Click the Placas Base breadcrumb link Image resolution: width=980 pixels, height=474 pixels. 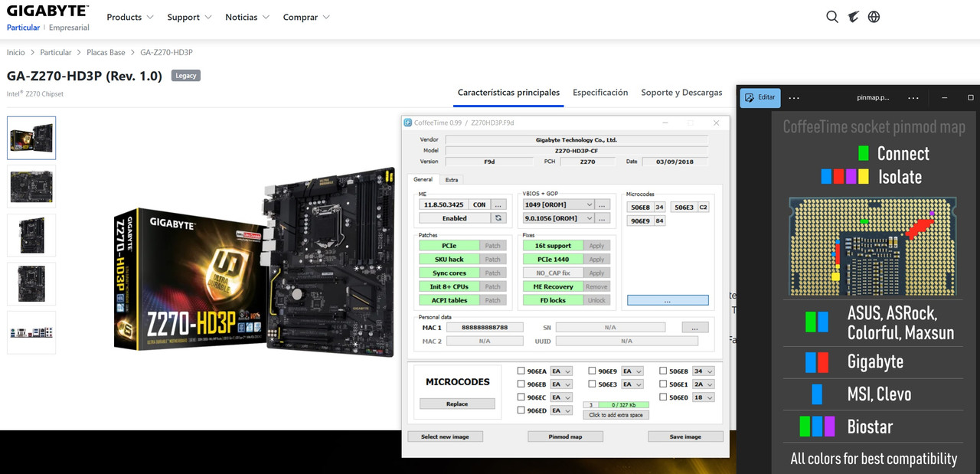pyautogui.click(x=106, y=53)
